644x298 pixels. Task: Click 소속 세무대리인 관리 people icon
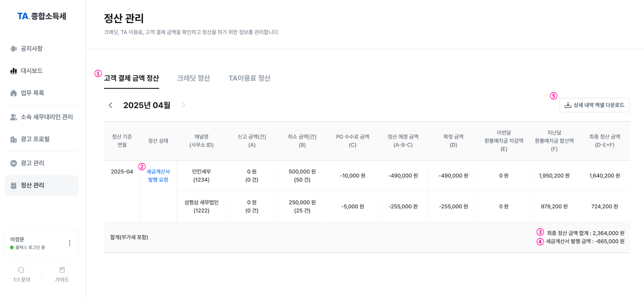tap(13, 117)
